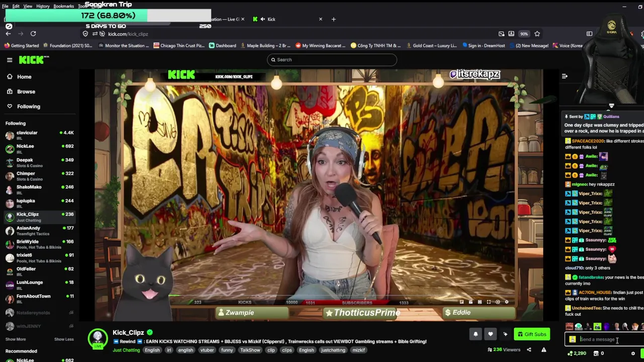The width and height of the screenshot is (644, 362).
Task: Click the clip/refresh circular player icon
Action: tap(498, 302)
